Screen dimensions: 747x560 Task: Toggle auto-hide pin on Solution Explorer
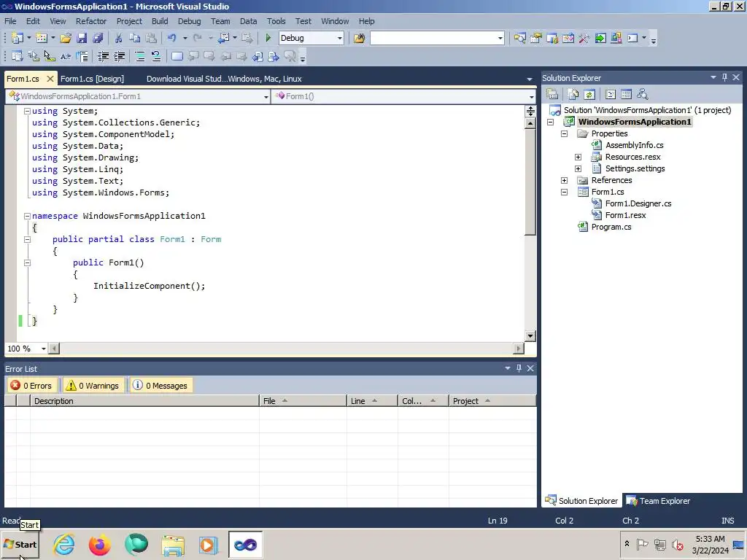pyautogui.click(x=724, y=77)
